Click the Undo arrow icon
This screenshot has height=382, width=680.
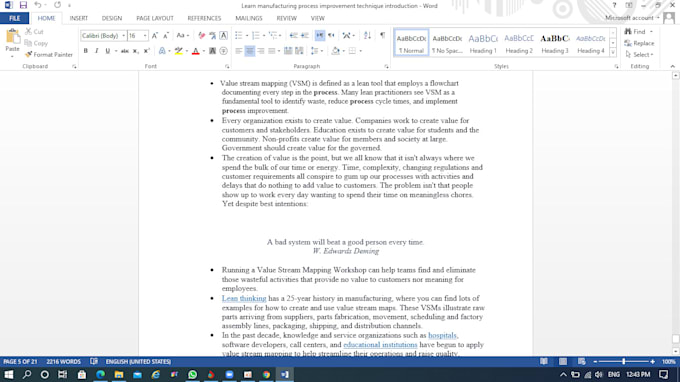pyautogui.click(x=38, y=5)
